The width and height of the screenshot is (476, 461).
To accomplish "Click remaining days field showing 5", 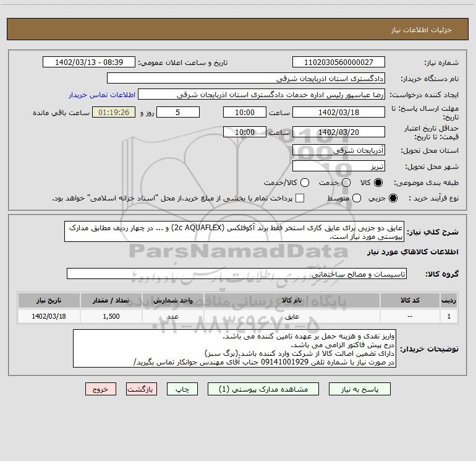I will pos(178,112).
